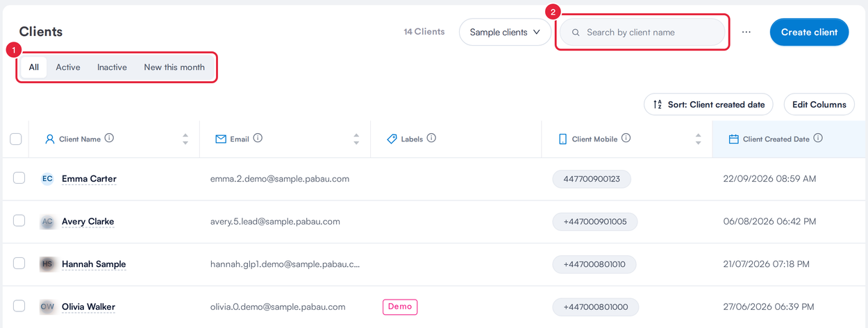Click the date 06/08/2026 06:42 PM

pos(769,222)
